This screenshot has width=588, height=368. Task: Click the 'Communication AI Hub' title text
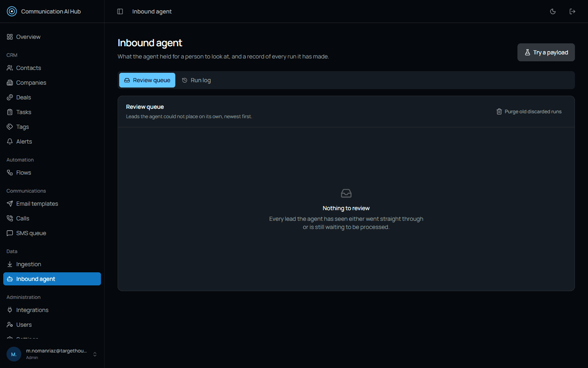51,11
